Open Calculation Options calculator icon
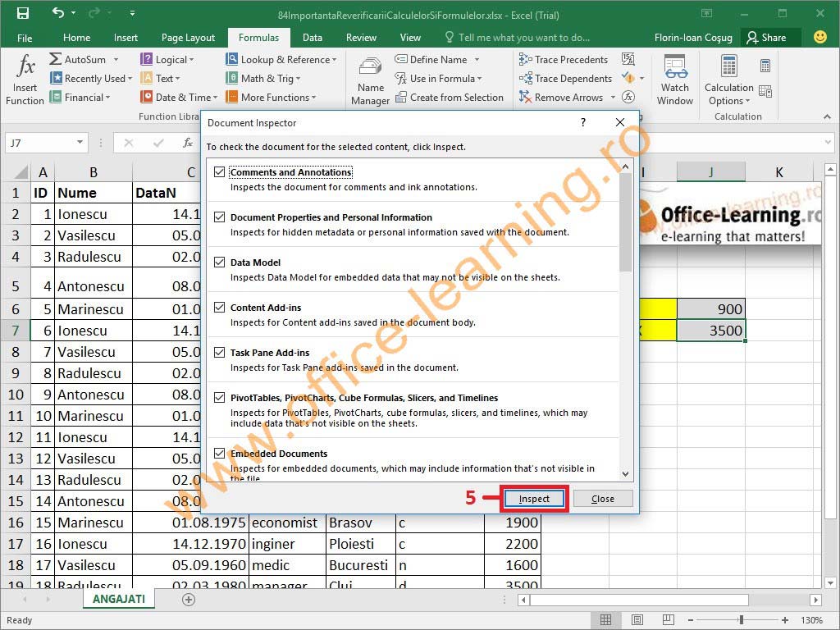This screenshot has width=840, height=630. click(x=728, y=66)
